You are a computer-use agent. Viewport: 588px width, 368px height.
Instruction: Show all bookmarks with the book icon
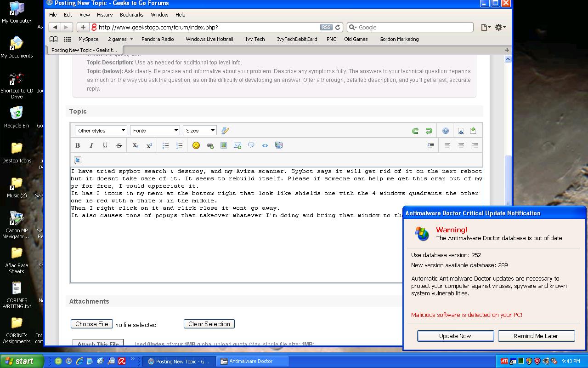coord(54,39)
